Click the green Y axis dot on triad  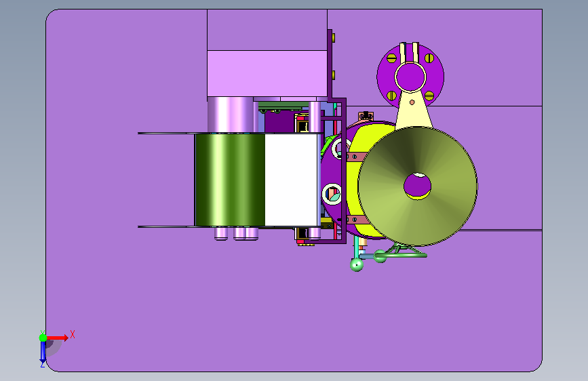click(43, 338)
